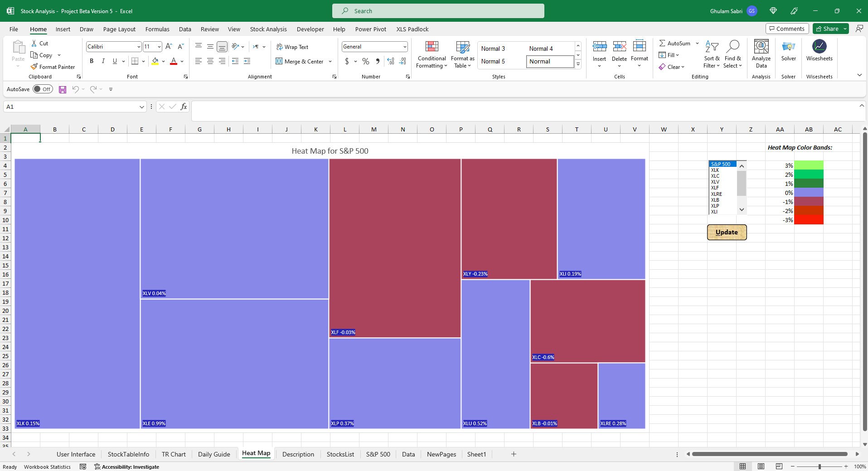Open Conditional Formatting options
This screenshot has width=868, height=471.
tap(431, 54)
